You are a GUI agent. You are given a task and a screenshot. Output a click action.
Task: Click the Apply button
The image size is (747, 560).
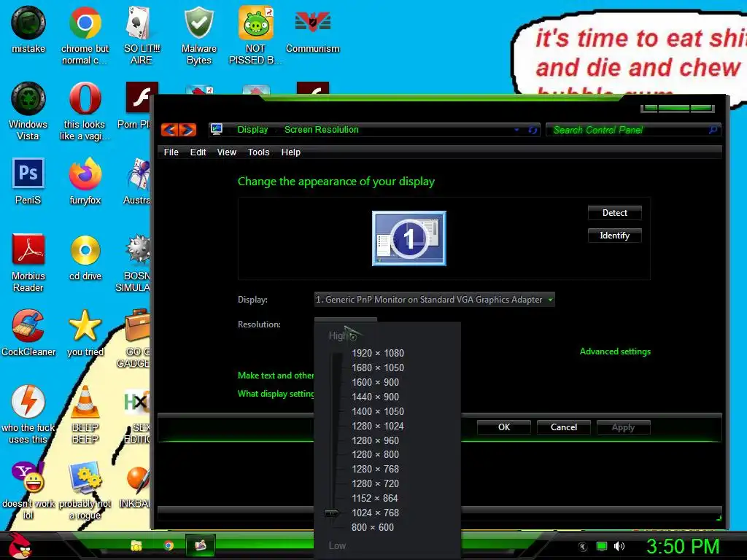(x=623, y=427)
